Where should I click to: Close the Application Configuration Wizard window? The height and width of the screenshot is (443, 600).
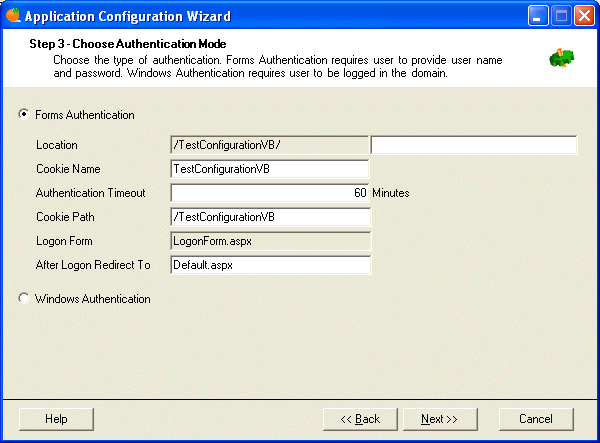584,16
